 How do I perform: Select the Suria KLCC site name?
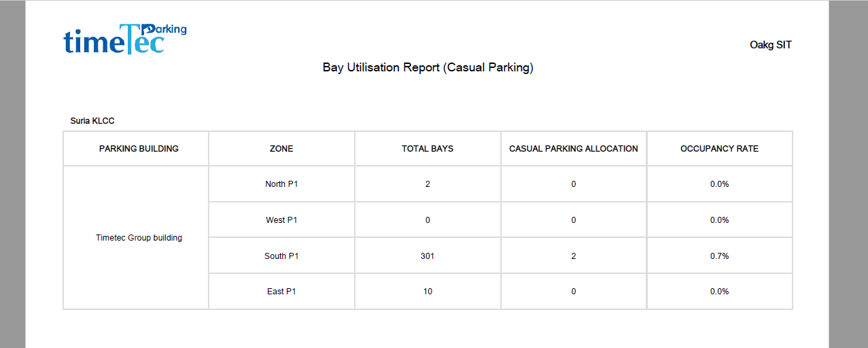click(x=92, y=121)
